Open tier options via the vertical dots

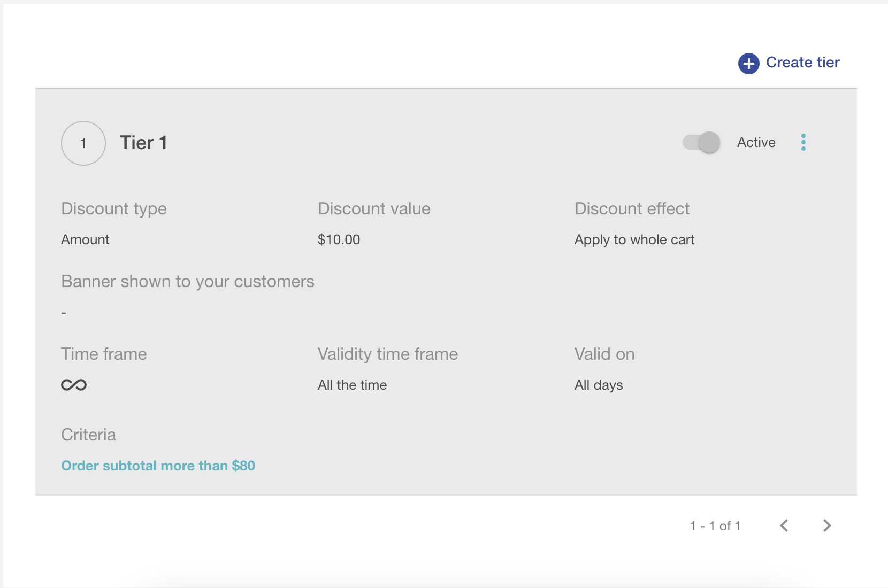pos(803,142)
